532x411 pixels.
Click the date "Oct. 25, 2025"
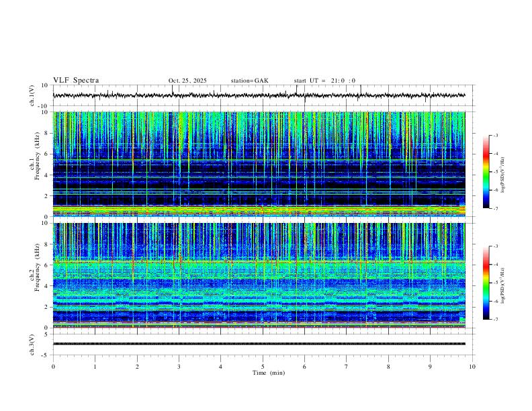point(187,81)
